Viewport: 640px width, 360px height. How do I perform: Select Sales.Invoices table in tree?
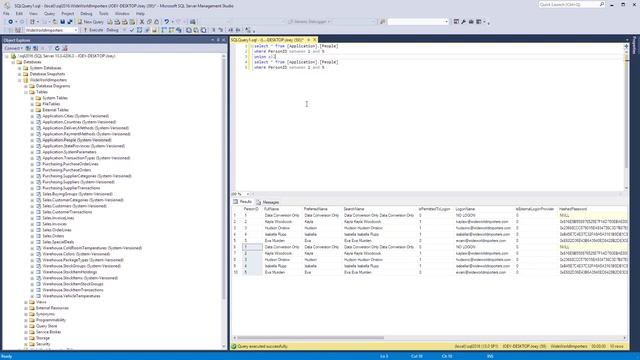click(54, 224)
